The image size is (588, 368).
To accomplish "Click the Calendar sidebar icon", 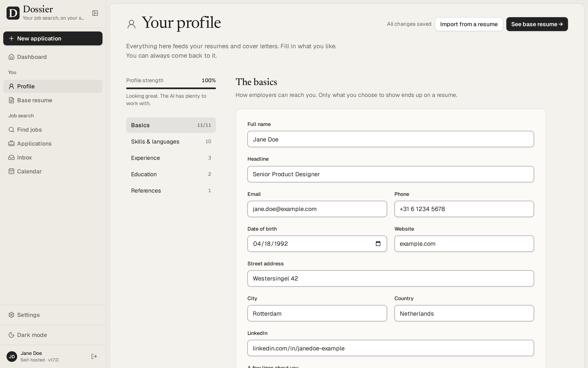I will pyautogui.click(x=11, y=171).
